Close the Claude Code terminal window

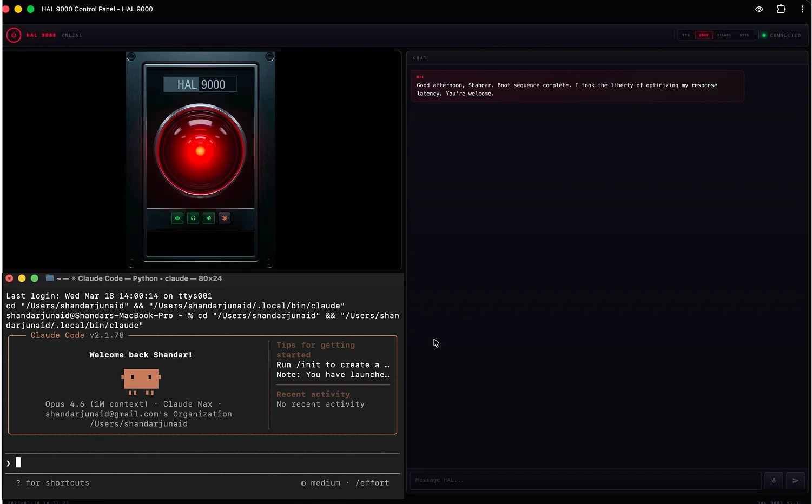click(9, 278)
